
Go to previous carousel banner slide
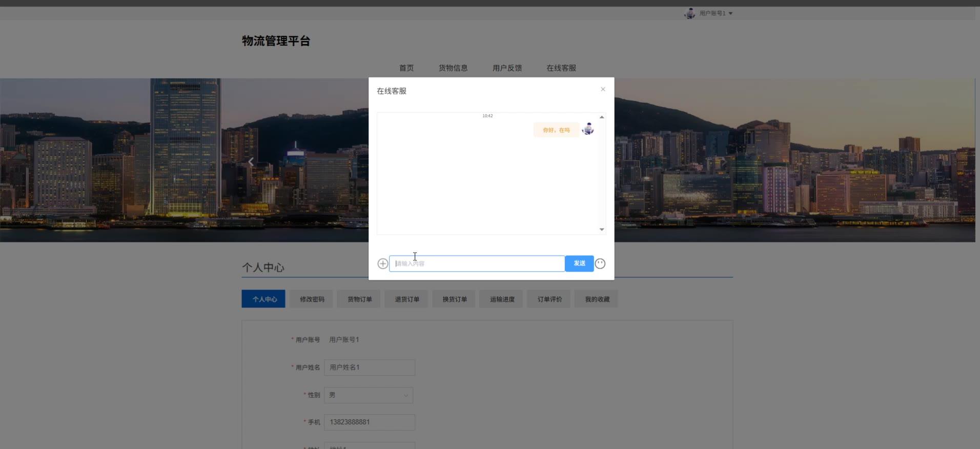point(251,161)
